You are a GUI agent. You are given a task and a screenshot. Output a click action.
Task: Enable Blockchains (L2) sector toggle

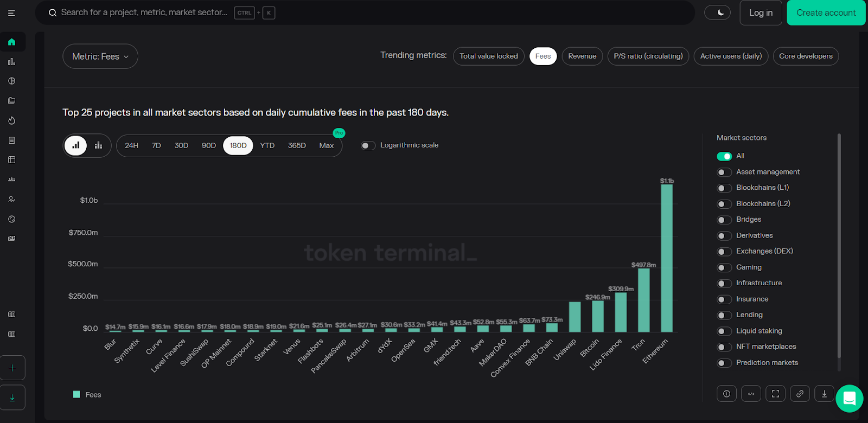coord(724,204)
